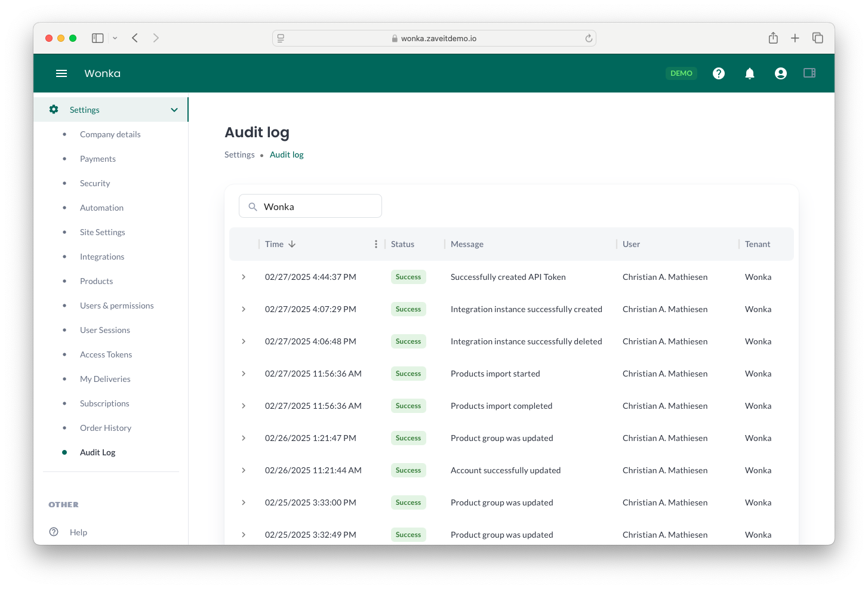868x589 pixels.
Task: Open User Sessions
Action: click(x=105, y=330)
